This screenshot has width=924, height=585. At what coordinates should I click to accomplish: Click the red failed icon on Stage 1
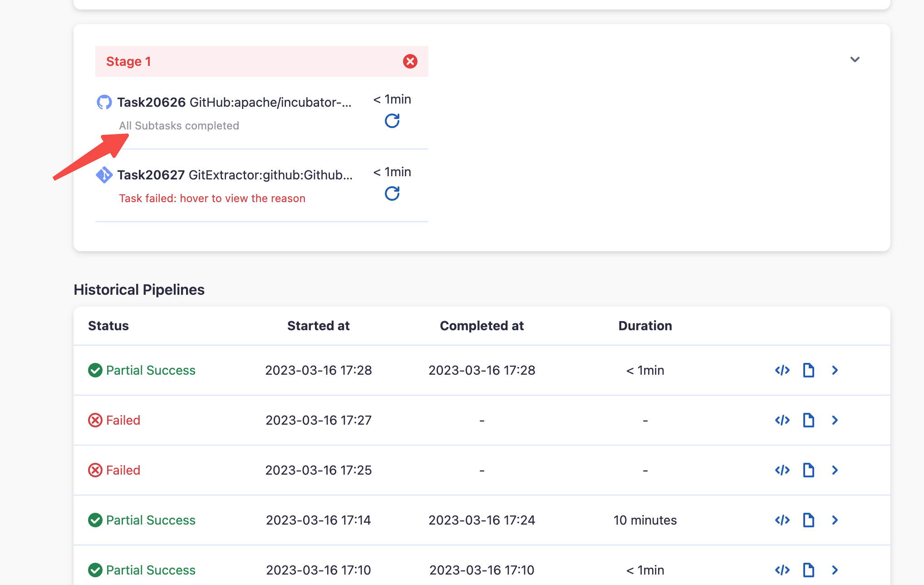click(410, 61)
